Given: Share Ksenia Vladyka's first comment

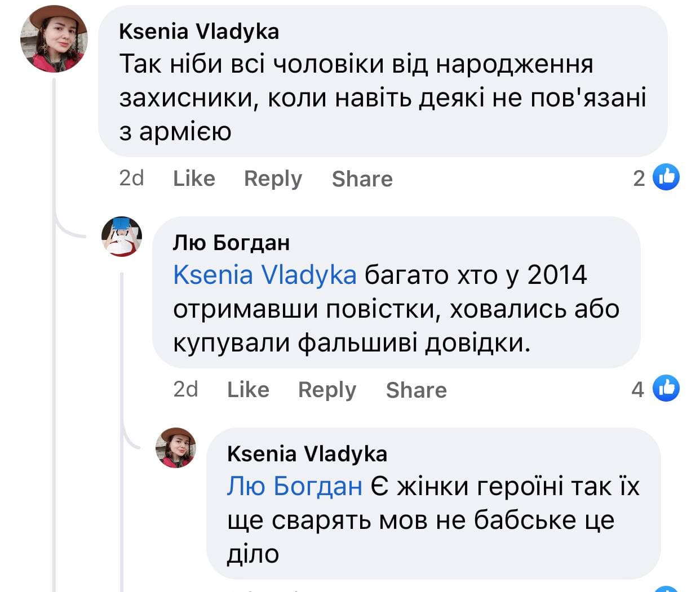Looking at the screenshot, I should point(362,179).
